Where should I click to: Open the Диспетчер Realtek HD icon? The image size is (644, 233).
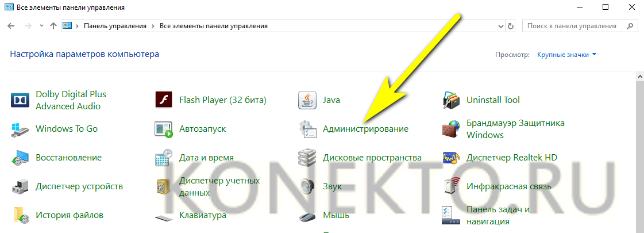(x=450, y=158)
